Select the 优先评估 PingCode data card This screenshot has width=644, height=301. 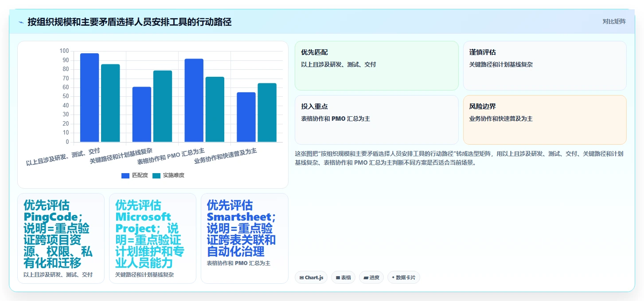[x=61, y=238]
